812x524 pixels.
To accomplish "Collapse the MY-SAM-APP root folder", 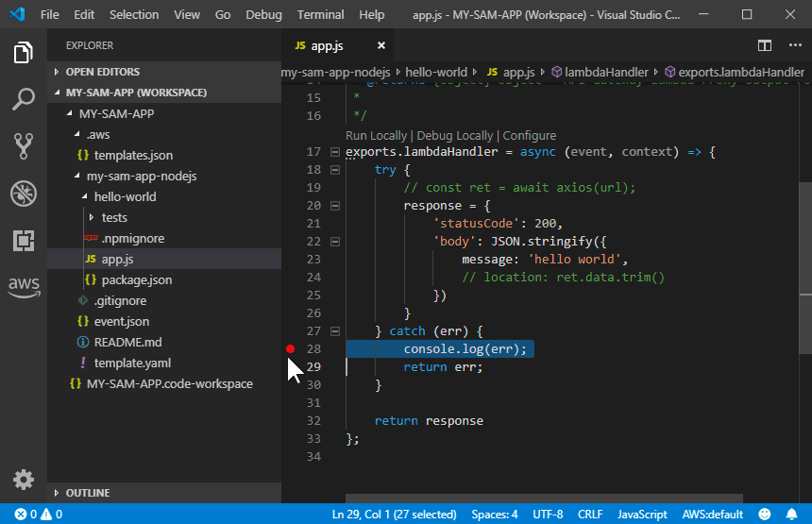I will pos(164,113).
